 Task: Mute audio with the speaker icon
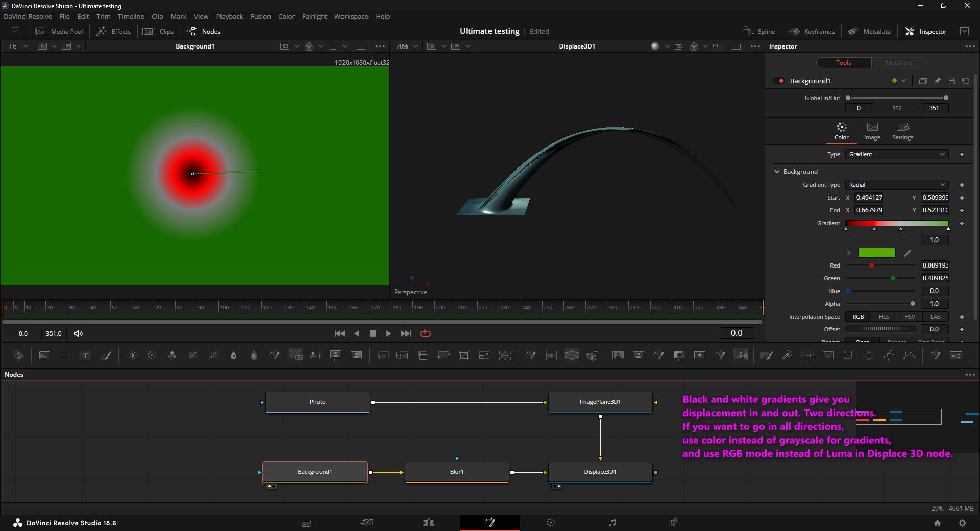(x=78, y=333)
